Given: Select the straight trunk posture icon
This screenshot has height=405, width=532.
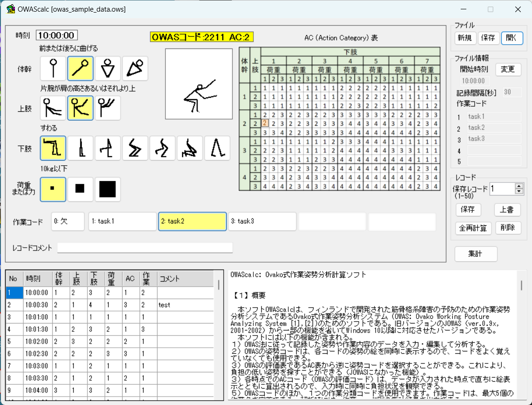Looking at the screenshot, I should pyautogui.click(x=53, y=68).
